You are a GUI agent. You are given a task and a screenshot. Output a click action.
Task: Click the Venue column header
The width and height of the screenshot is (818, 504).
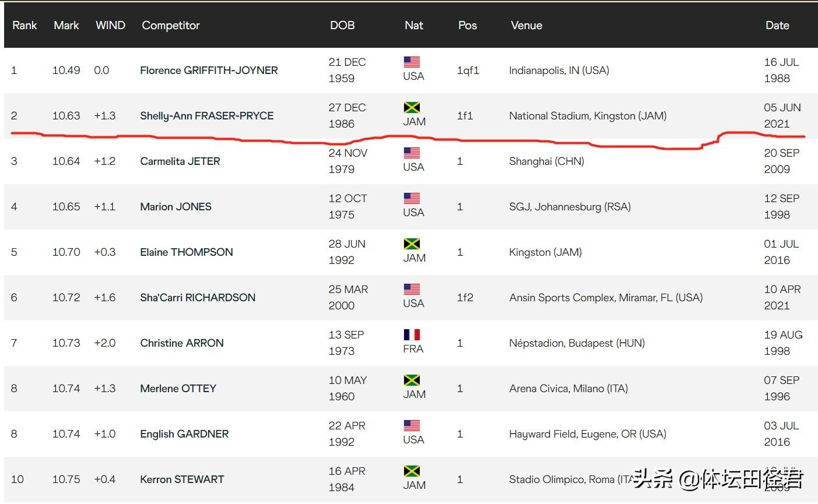[526, 26]
